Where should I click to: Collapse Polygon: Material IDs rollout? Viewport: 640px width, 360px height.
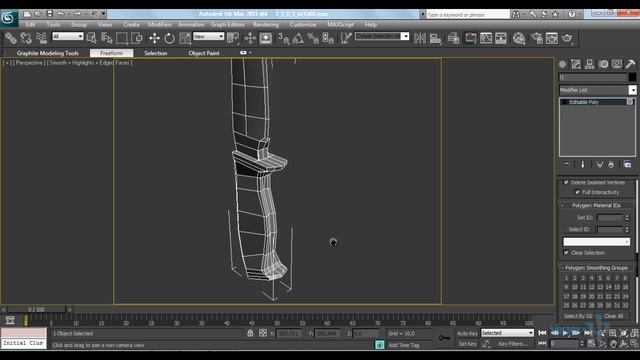pos(596,205)
